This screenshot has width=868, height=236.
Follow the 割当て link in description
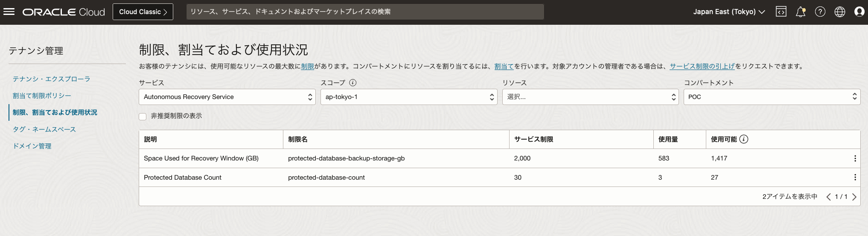504,66
